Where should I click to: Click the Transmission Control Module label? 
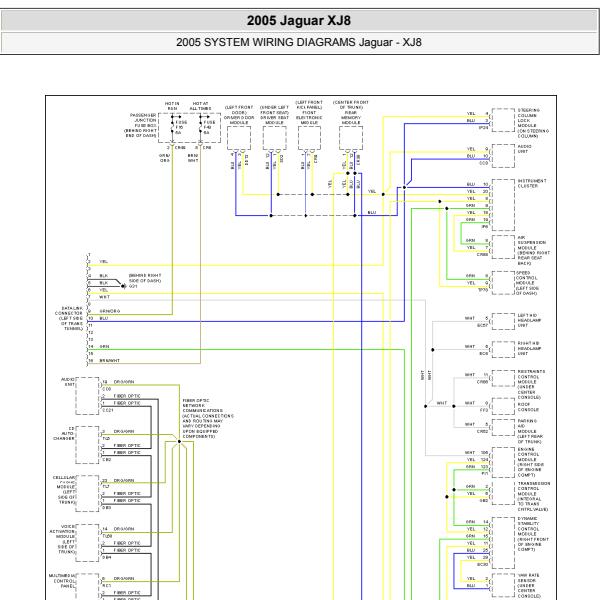[534, 496]
